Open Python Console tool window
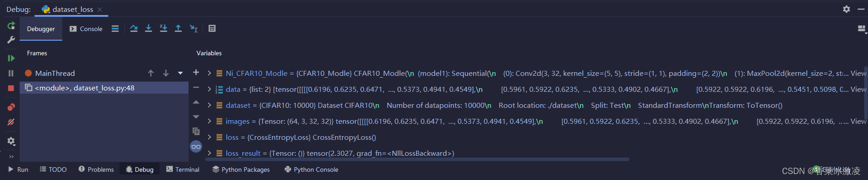868x180 pixels. coord(311,169)
